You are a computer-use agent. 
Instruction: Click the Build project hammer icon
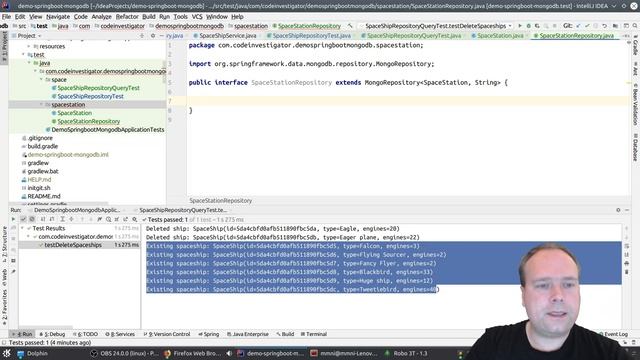[x=351, y=26]
